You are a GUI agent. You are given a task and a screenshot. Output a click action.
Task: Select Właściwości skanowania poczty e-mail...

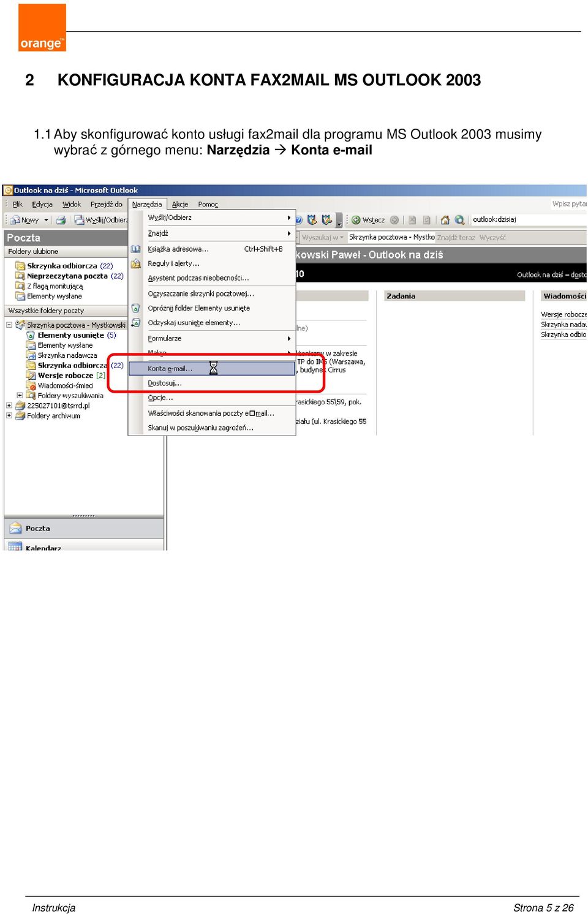click(x=212, y=414)
